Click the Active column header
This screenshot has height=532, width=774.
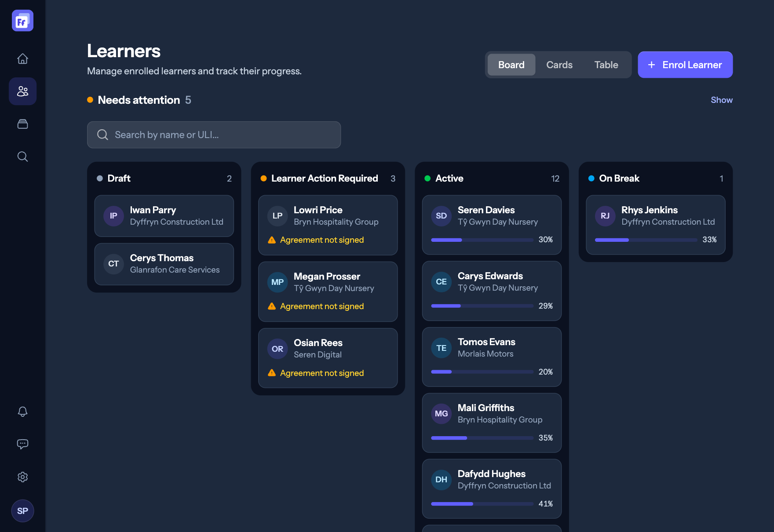point(492,179)
